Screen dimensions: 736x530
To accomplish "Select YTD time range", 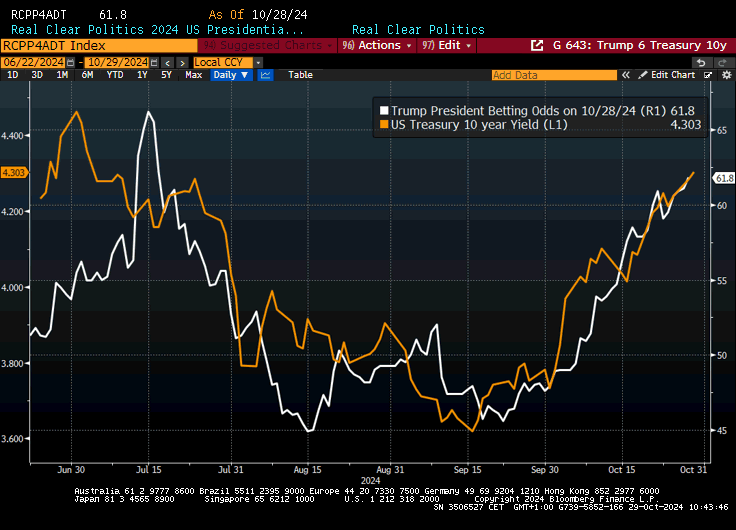I will point(115,75).
